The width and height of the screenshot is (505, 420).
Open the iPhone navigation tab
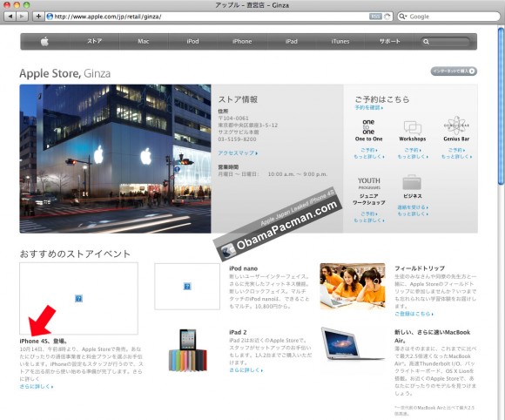point(242,41)
